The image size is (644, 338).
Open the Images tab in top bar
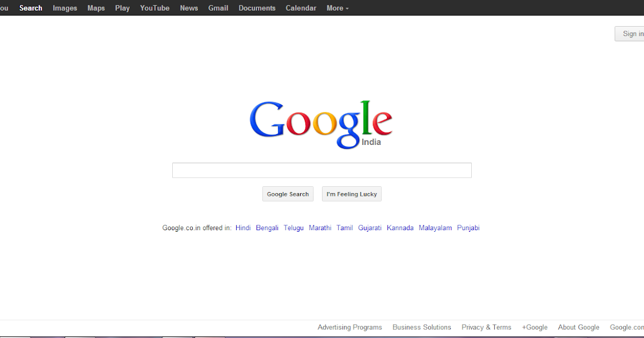65,8
